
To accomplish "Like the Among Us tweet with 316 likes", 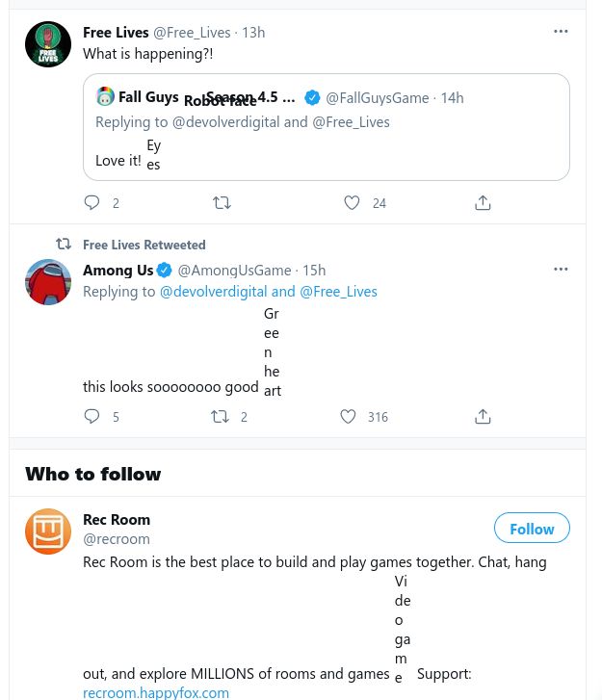I will pos(349,417).
